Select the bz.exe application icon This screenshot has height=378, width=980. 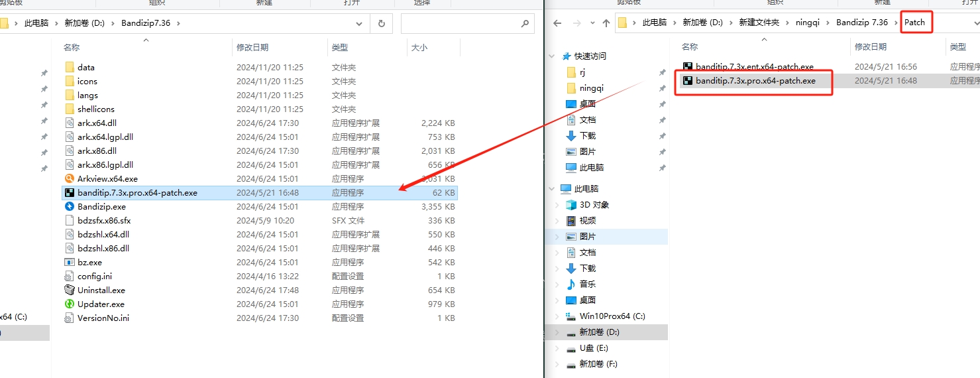coord(70,262)
